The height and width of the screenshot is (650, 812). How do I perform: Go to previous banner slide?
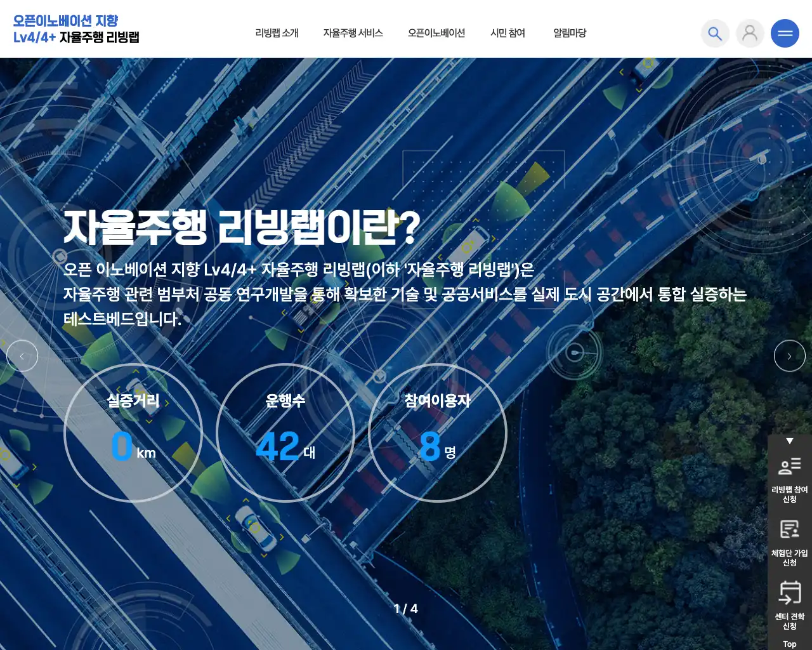coord(22,355)
